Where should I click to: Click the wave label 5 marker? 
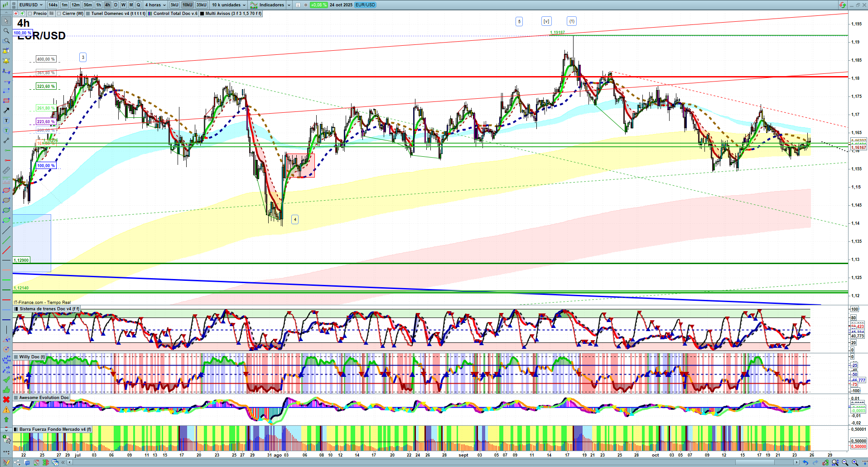[519, 21]
